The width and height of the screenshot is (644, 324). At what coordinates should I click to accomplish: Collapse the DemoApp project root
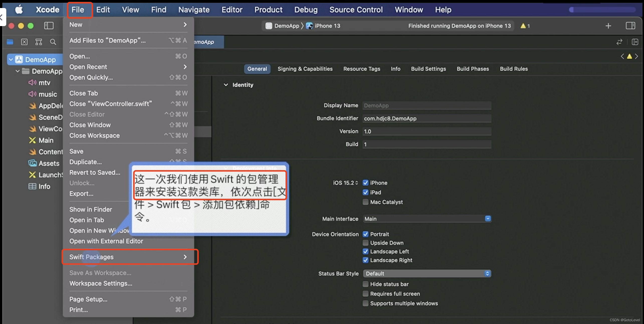pos(11,60)
